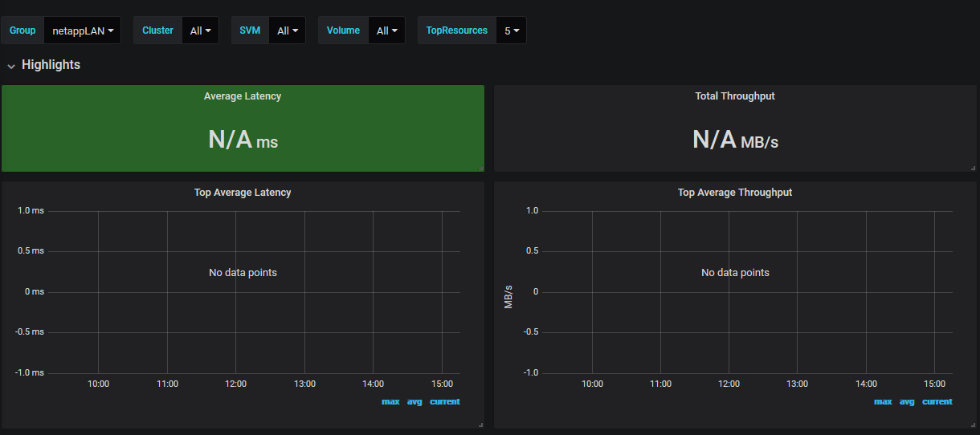Open the Volume selector dropdown

(x=386, y=30)
